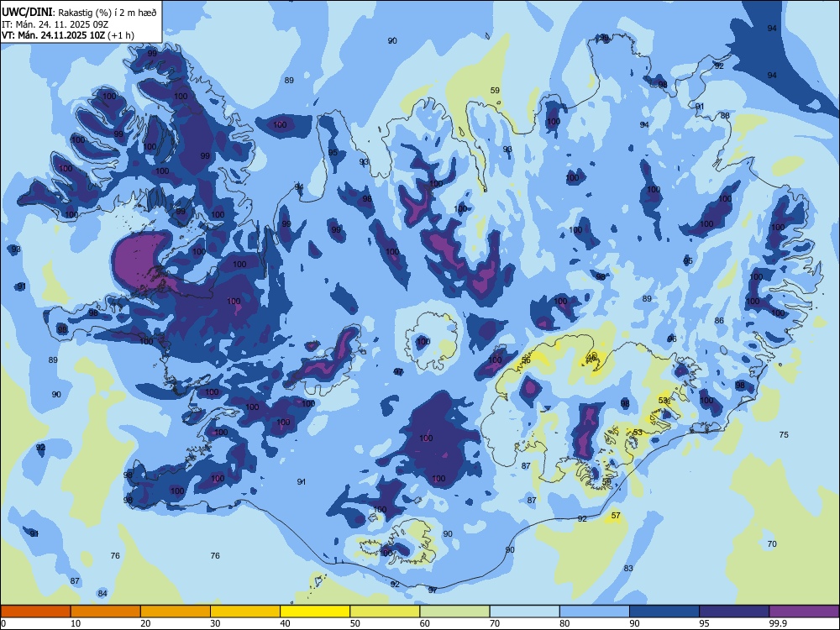Click the map value '57' off the south coast
The height and width of the screenshot is (630, 840).
(616, 516)
